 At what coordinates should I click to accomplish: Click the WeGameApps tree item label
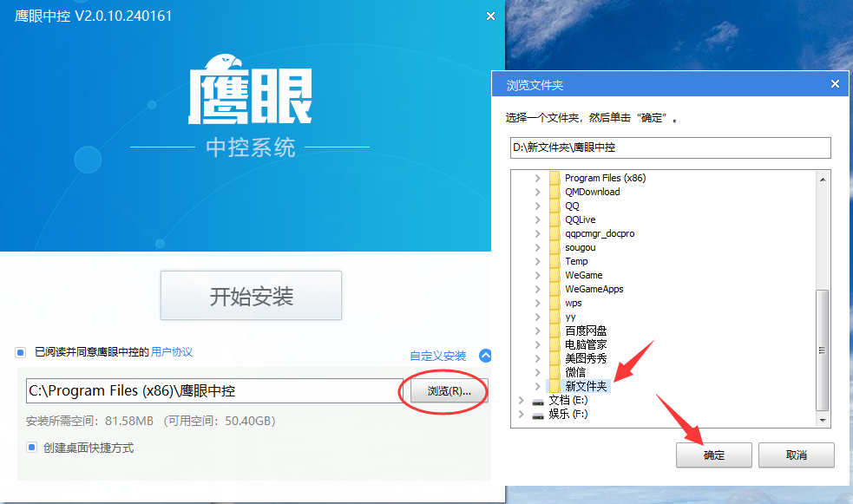(x=594, y=289)
